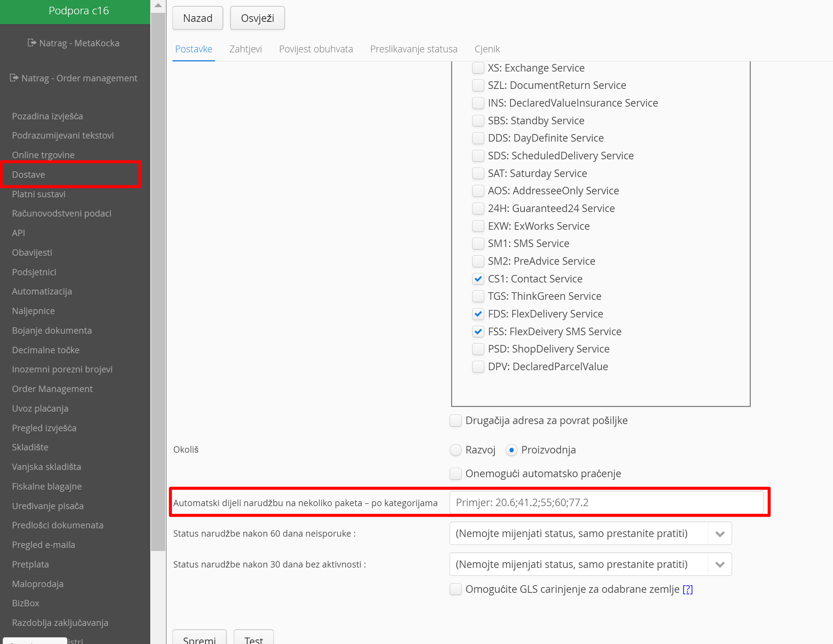
Task: Click the Natrag - MetaKocka exit icon
Action: [x=32, y=43]
